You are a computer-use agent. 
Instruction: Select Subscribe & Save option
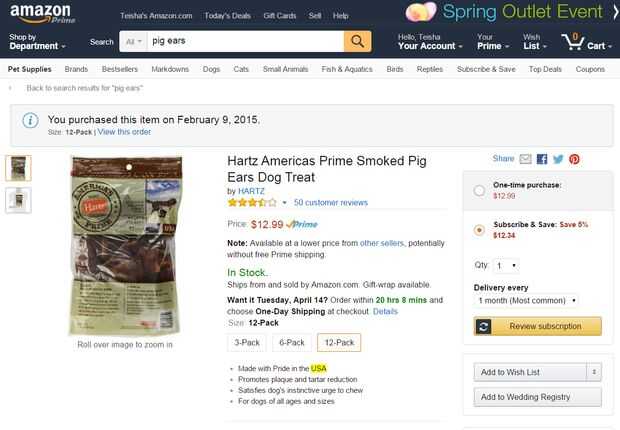(x=480, y=229)
